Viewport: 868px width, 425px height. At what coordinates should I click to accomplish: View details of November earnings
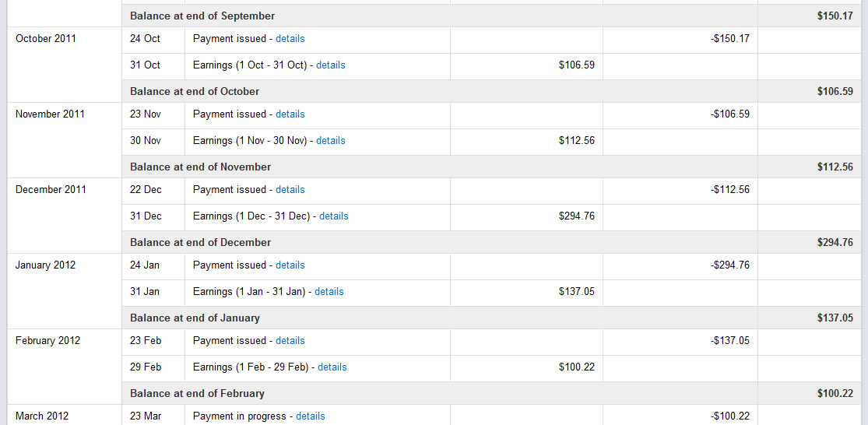pyautogui.click(x=331, y=141)
